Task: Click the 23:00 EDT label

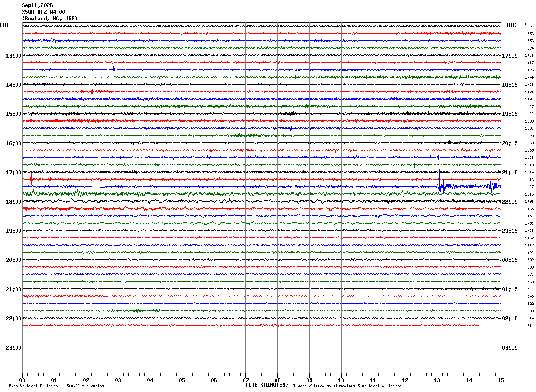Action: pyautogui.click(x=14, y=348)
